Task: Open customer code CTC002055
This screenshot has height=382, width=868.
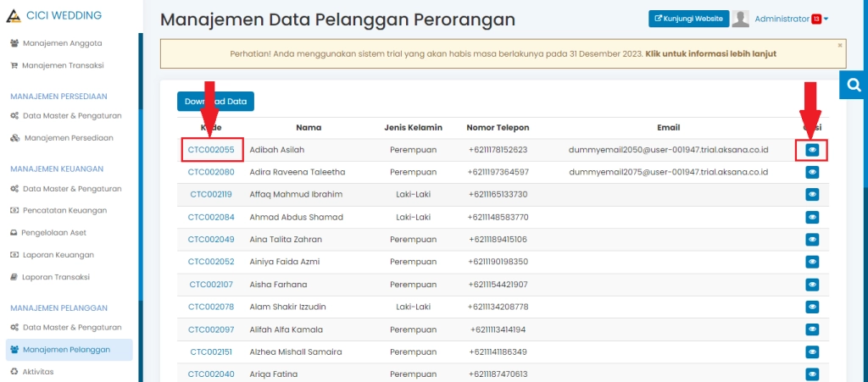Action: [211, 150]
